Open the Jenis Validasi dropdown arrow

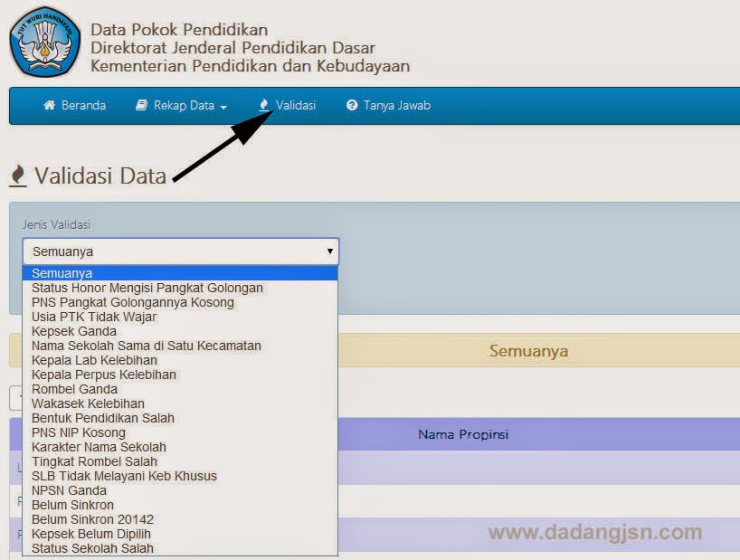[329, 252]
